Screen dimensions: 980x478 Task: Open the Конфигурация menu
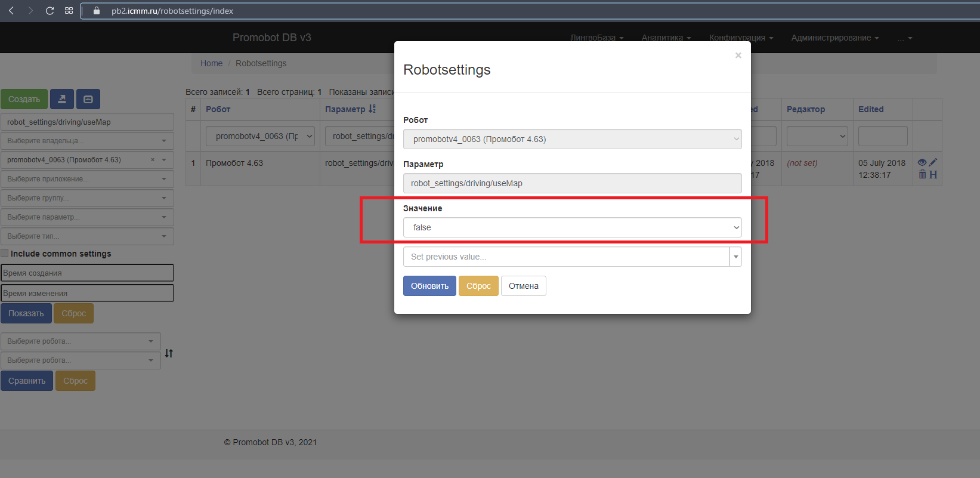pos(741,38)
